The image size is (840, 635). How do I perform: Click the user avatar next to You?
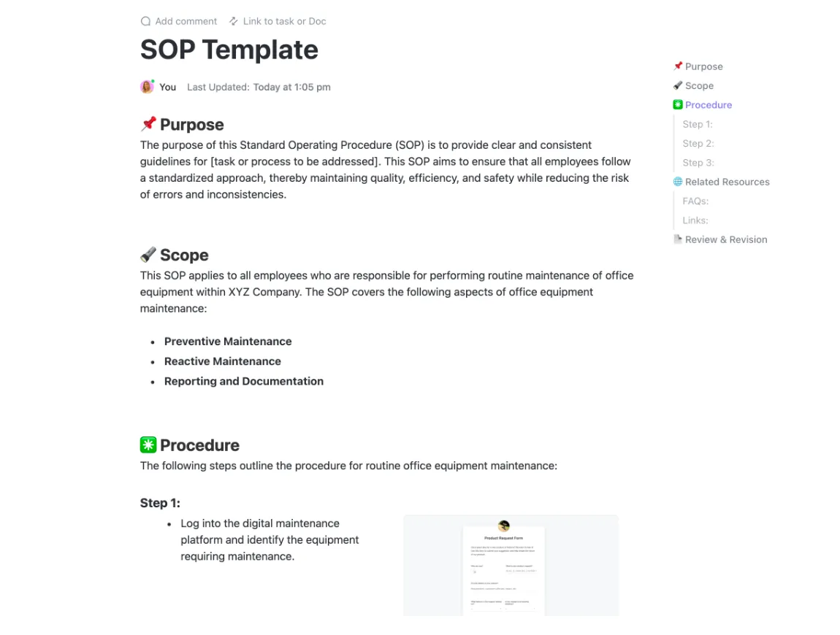point(148,87)
